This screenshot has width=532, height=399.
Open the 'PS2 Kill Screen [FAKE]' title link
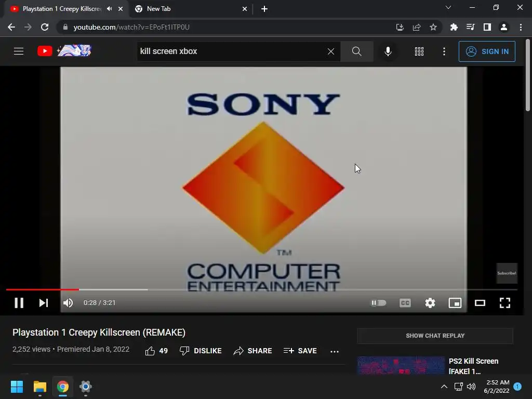(x=473, y=366)
